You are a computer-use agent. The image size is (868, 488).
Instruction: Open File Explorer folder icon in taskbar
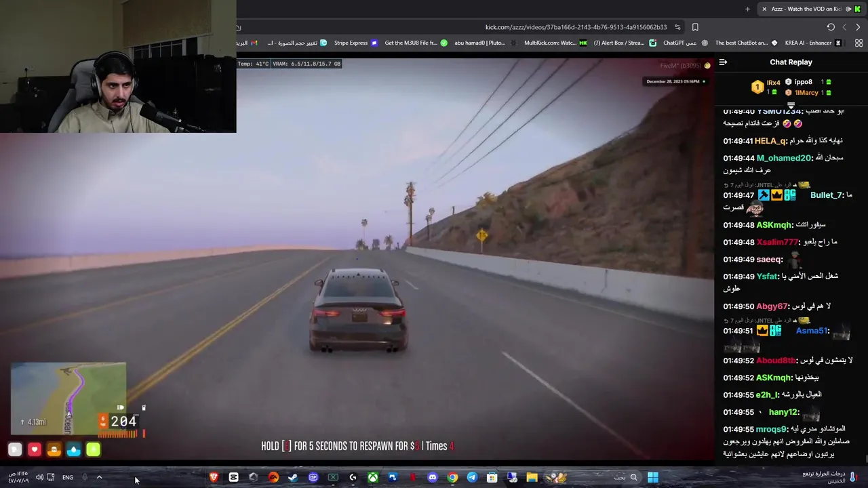(x=532, y=477)
